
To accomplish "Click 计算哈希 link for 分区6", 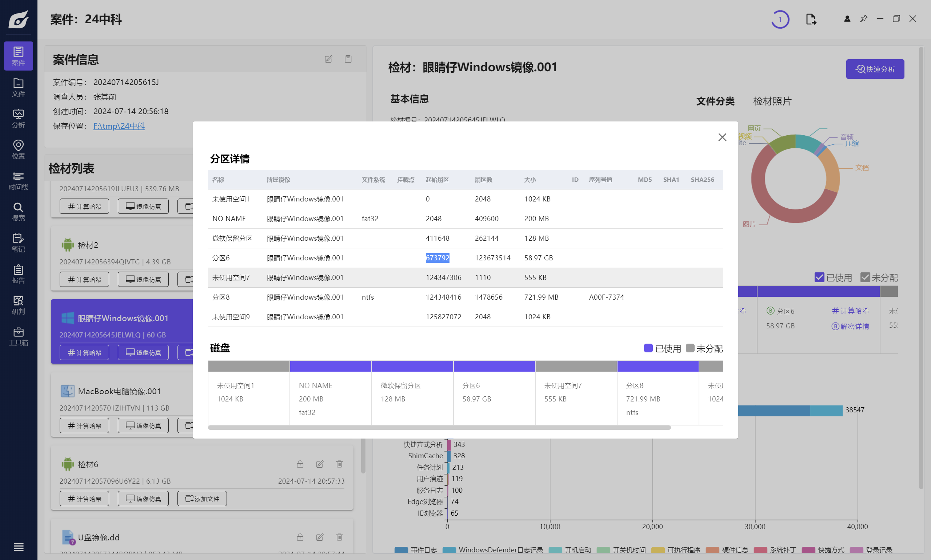I will click(x=850, y=311).
